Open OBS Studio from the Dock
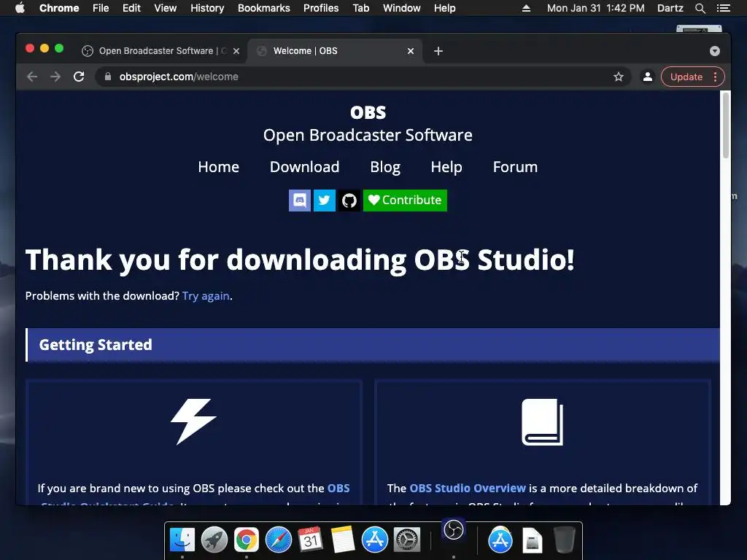Image resolution: width=747 pixels, height=560 pixels. pos(454,529)
